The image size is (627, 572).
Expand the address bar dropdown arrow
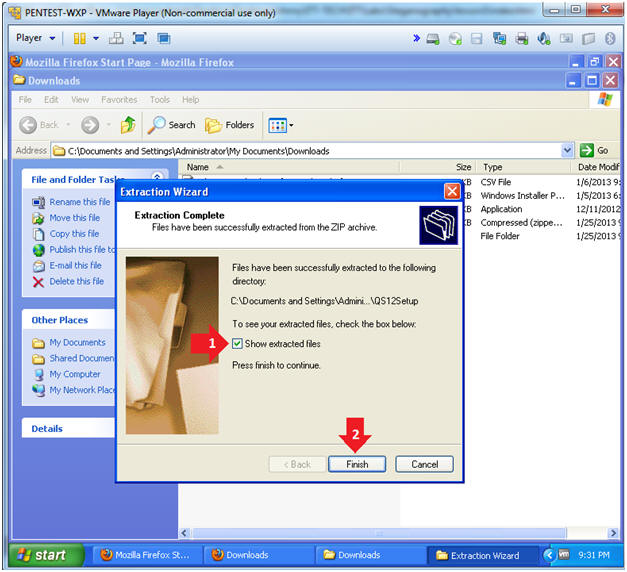(567, 151)
